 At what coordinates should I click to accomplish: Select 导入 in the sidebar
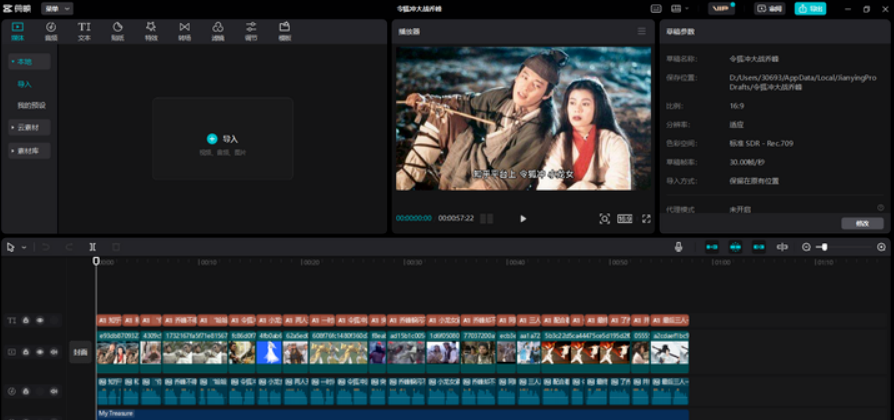click(x=25, y=84)
